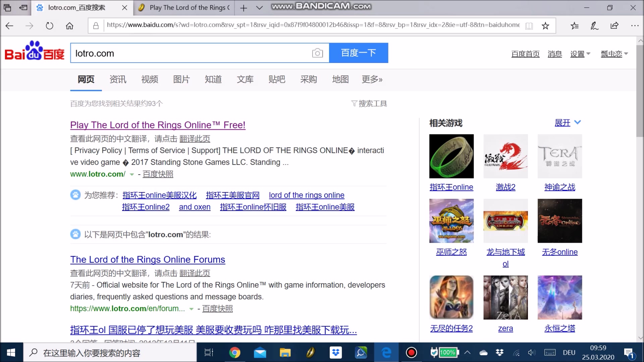Open the Windows Start menu
This screenshot has width=644, height=362.
point(11,353)
